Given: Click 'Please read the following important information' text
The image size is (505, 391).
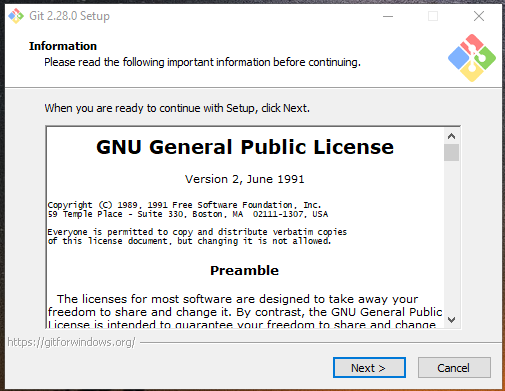Looking at the screenshot, I should tap(203, 62).
